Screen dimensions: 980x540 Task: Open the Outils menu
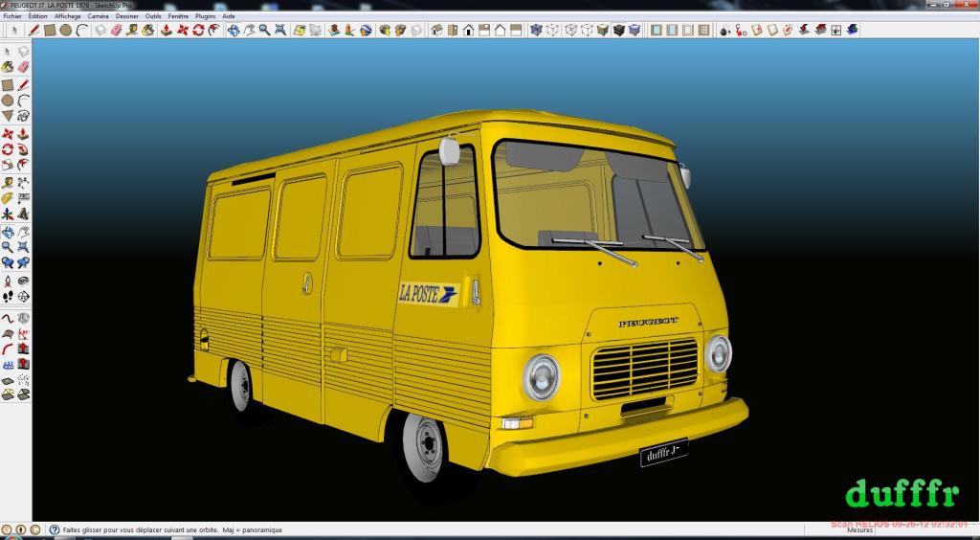point(153,15)
